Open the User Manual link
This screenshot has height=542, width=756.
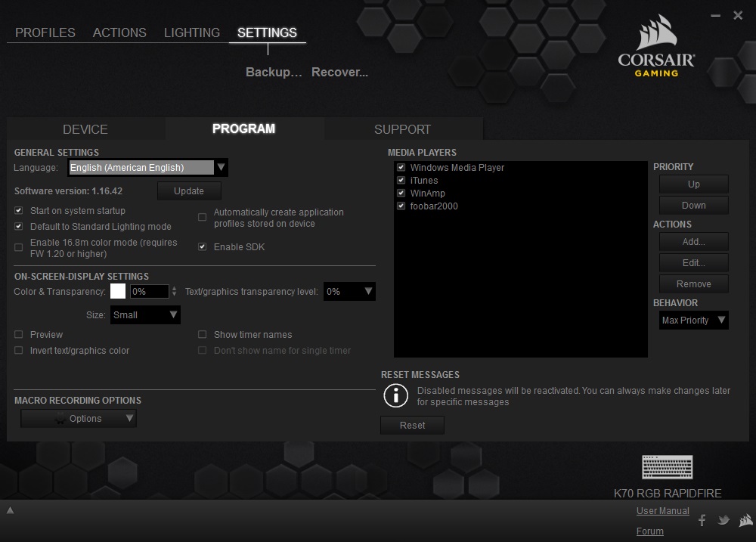pos(662,511)
